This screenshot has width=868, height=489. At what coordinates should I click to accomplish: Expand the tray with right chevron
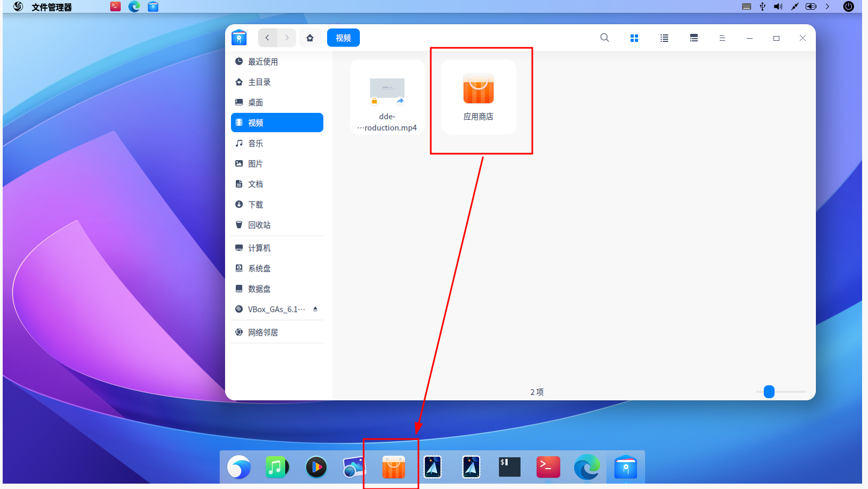828,6
